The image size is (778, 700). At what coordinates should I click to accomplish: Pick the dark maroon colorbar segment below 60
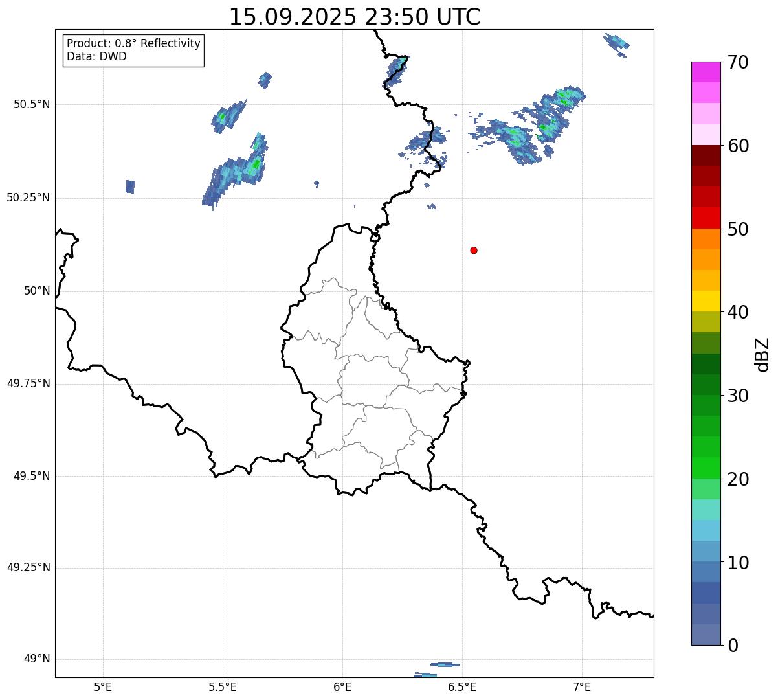(706, 155)
